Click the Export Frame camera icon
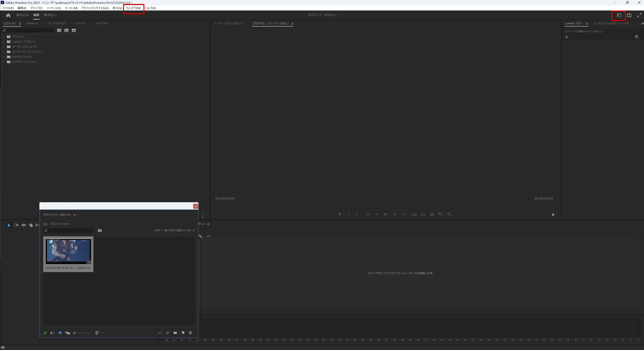The width and height of the screenshot is (644, 350). point(432,214)
